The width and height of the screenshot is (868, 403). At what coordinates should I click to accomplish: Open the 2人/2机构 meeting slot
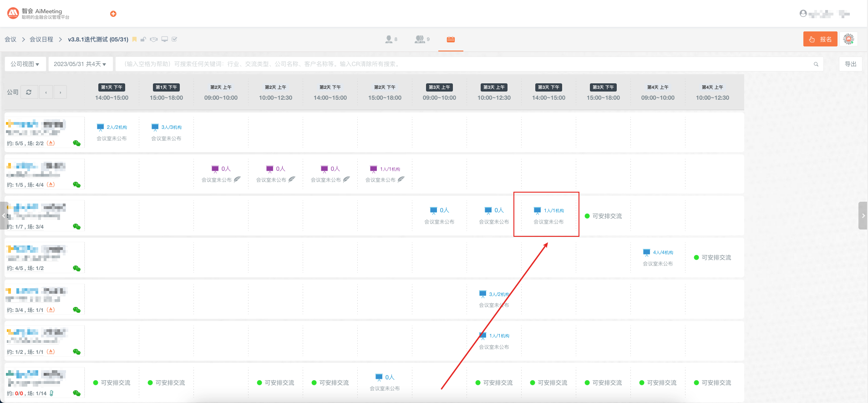click(112, 132)
